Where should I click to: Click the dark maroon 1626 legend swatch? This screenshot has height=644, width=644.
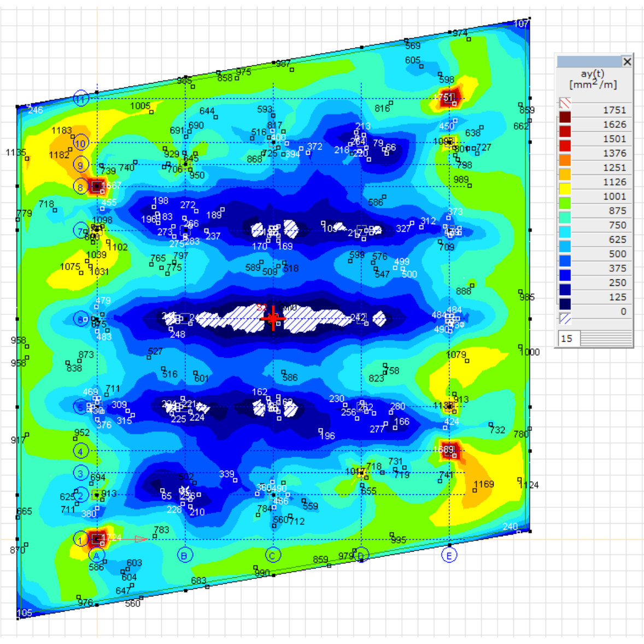[x=565, y=118]
